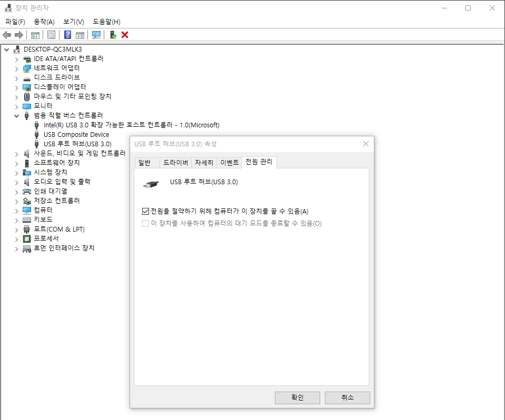
Task: Click the speaker icon beside 사운드, 비디오 및 게임 컨트롤러
Action: pos(27,154)
